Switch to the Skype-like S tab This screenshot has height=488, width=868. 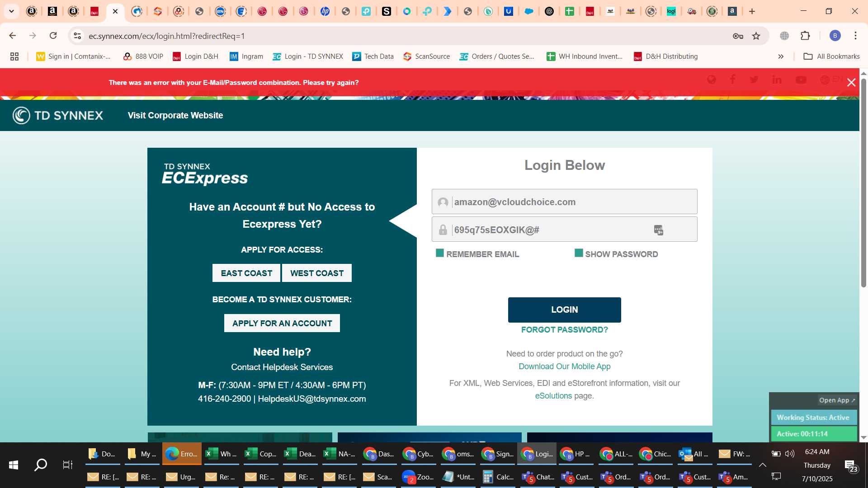click(x=387, y=11)
